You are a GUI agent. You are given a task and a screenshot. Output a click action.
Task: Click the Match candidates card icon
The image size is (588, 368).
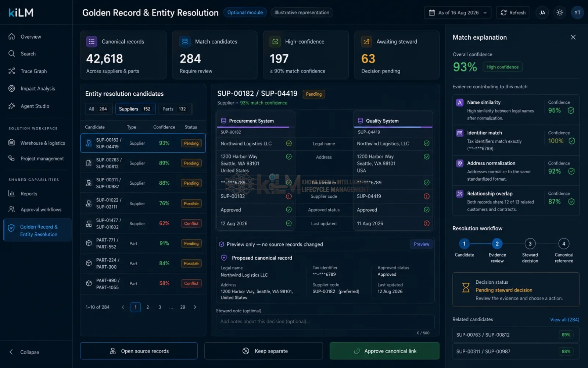(185, 42)
